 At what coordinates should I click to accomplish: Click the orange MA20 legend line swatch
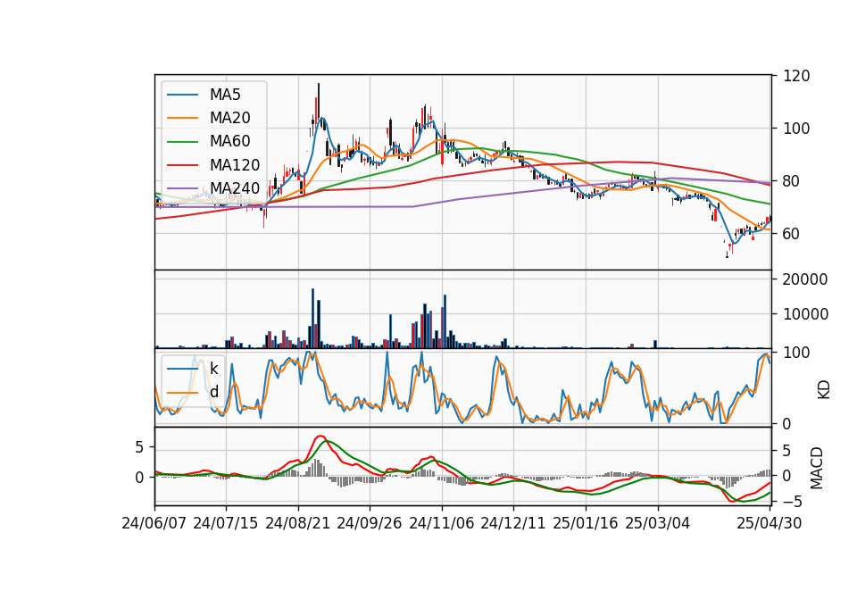(x=182, y=118)
